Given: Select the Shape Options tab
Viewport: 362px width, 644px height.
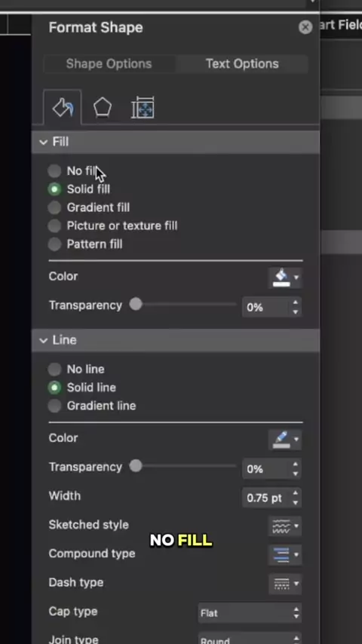Looking at the screenshot, I should tap(109, 63).
